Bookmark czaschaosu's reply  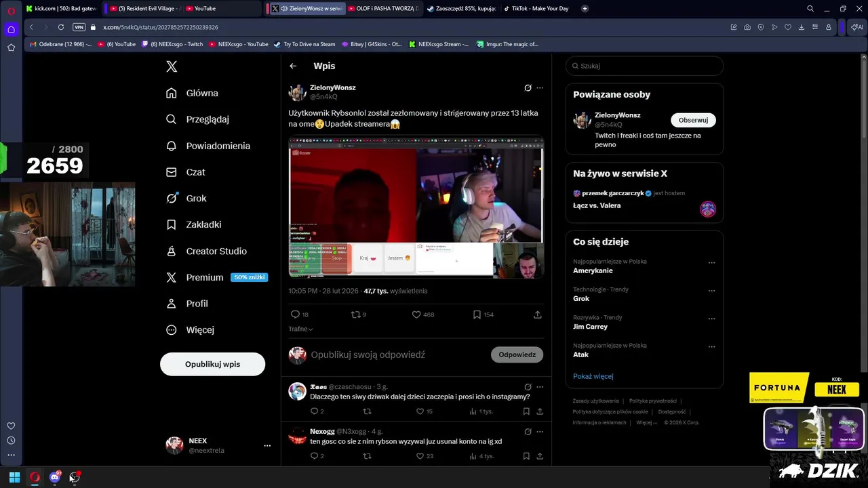(526, 411)
